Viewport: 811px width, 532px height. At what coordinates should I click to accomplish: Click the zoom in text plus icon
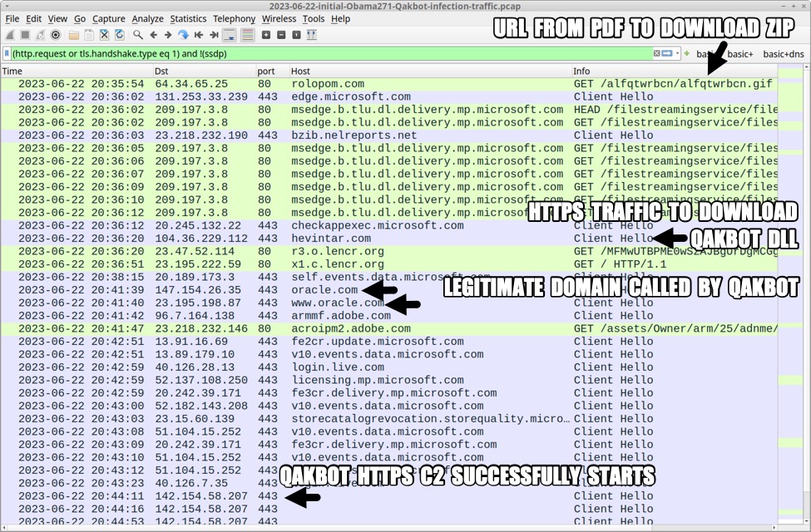pos(266,35)
